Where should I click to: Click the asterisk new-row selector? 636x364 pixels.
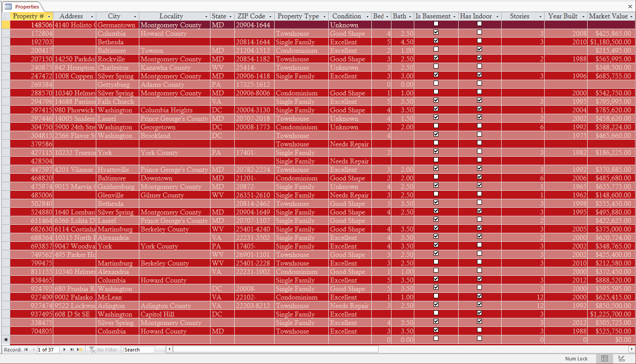(6, 340)
